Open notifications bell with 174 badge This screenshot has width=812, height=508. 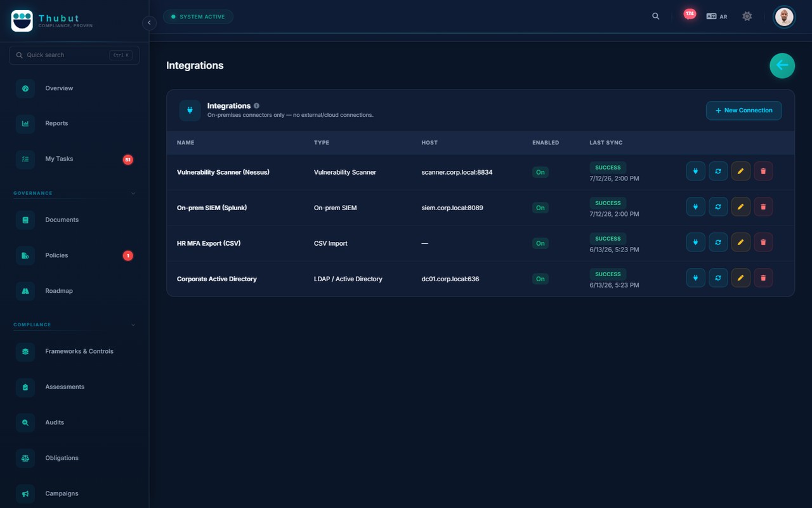[x=689, y=15]
